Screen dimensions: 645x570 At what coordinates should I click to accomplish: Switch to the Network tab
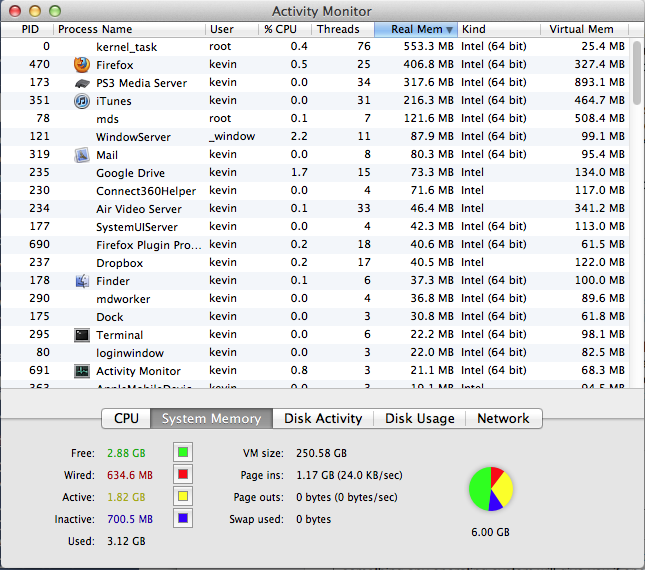503,418
